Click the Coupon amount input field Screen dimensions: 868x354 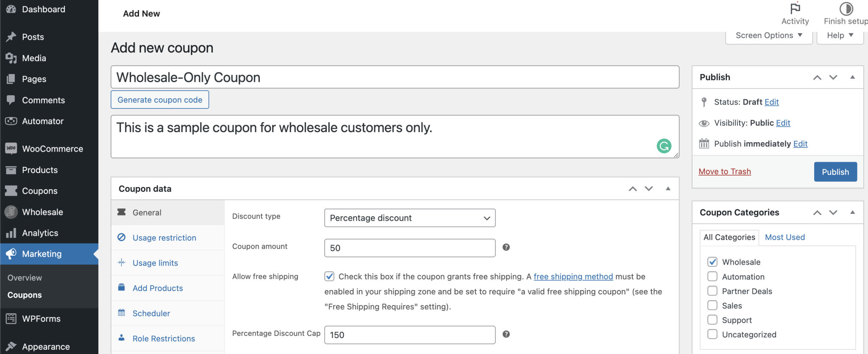[409, 248]
